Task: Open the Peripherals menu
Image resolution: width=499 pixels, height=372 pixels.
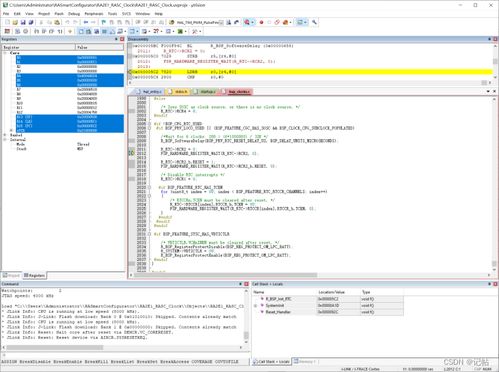Action: click(94, 14)
